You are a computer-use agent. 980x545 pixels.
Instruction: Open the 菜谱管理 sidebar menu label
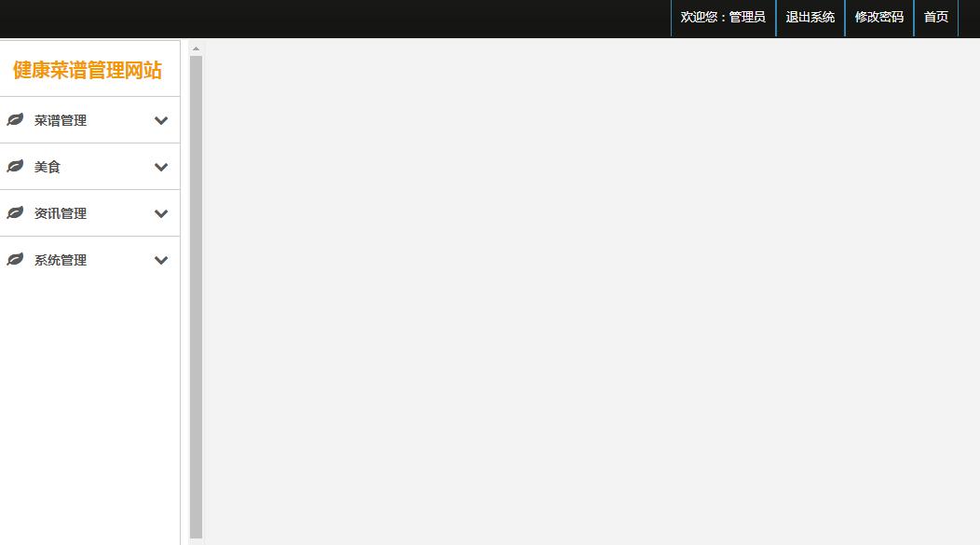click(61, 120)
